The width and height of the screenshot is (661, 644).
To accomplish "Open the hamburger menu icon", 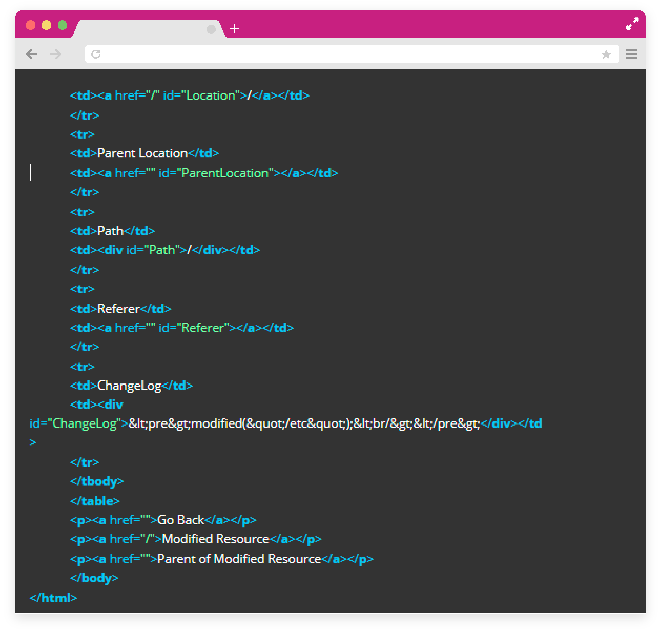I will [x=631, y=54].
